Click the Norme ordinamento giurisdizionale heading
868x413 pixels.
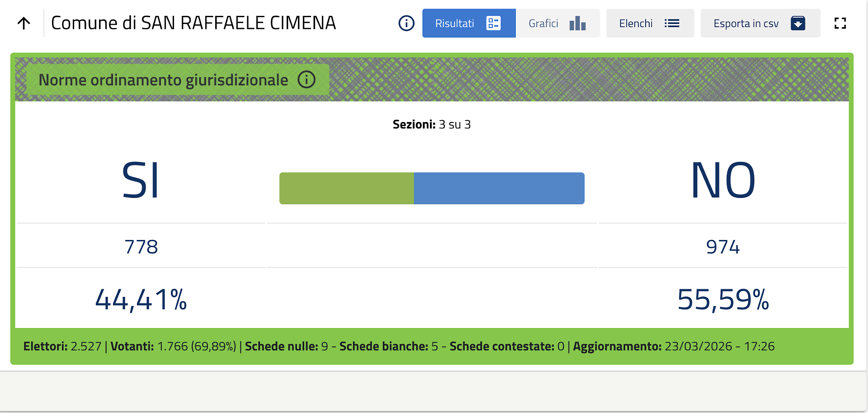(x=163, y=80)
